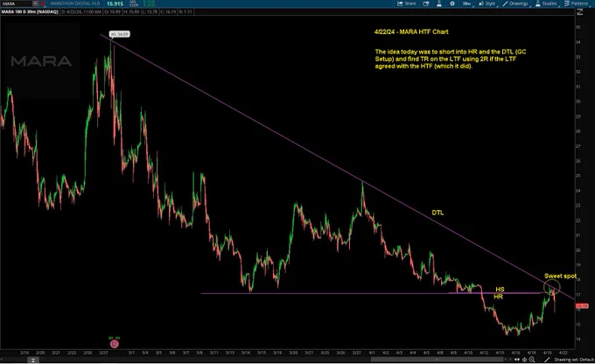The width and height of the screenshot is (595, 364).
Task: Click the zoom magnifier icon in bottom bar
Action: pos(532,360)
